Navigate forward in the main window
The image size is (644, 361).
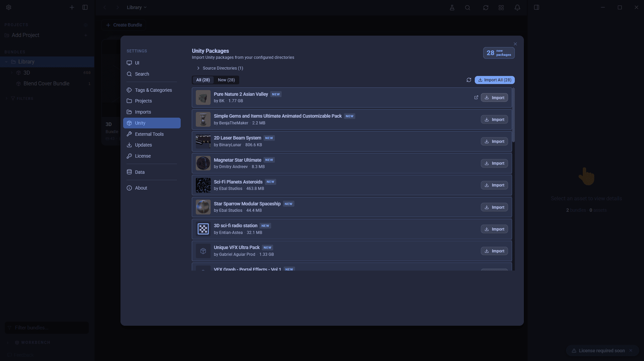point(117,7)
